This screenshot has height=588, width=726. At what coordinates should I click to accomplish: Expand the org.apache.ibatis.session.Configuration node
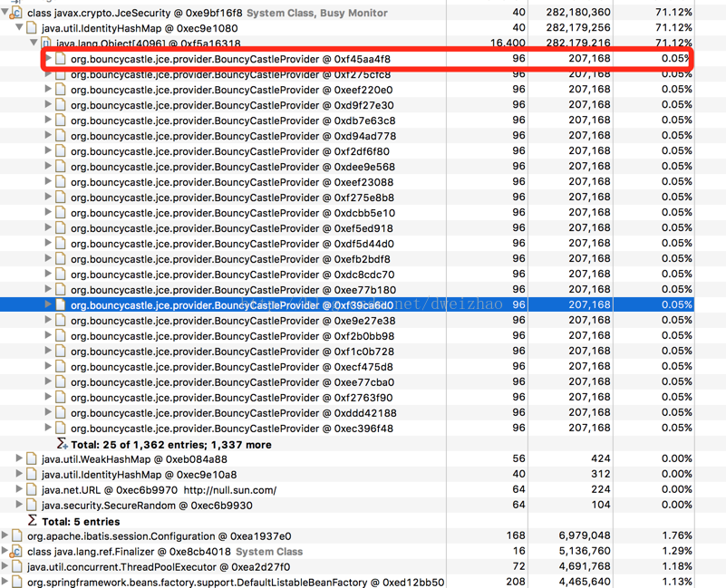click(5, 535)
